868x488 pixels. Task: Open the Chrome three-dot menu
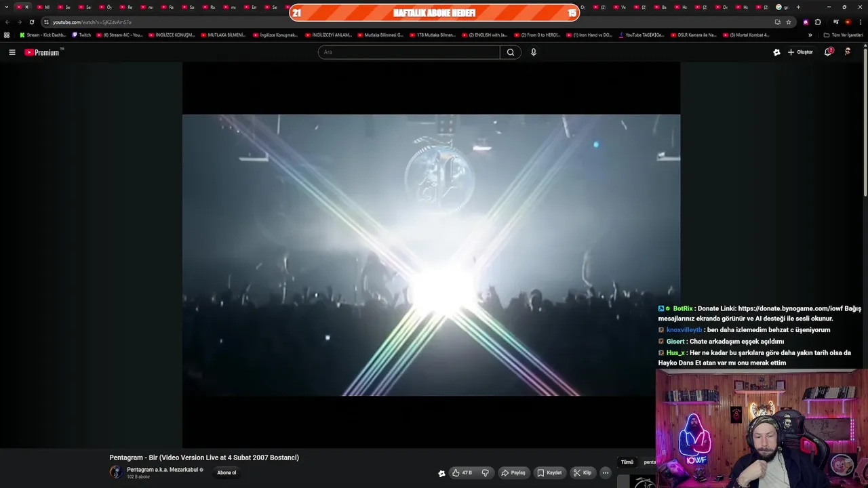(859, 22)
